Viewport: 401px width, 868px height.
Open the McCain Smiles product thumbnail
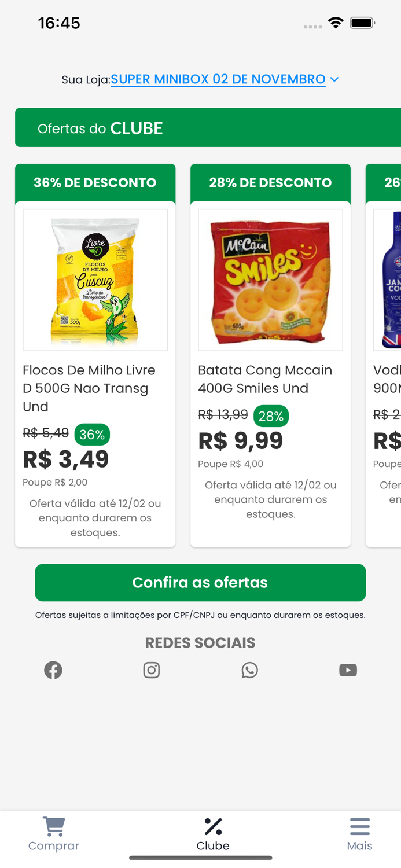270,280
